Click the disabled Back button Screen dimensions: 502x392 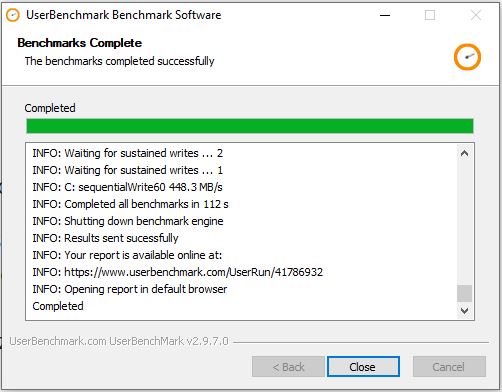[x=288, y=367]
